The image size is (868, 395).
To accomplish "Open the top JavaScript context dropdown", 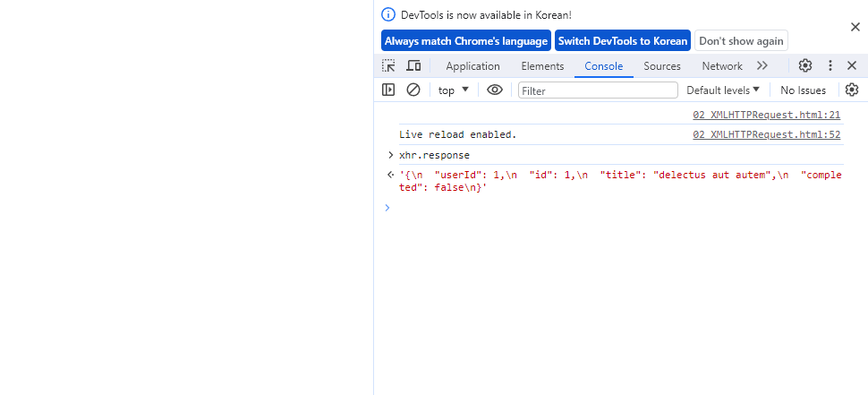I will click(x=454, y=90).
